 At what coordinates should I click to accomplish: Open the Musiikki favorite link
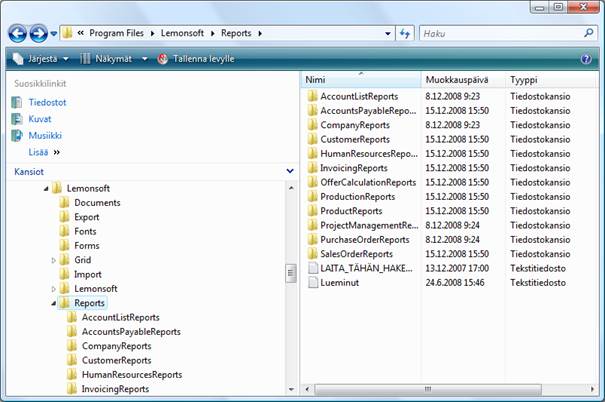tap(45, 135)
